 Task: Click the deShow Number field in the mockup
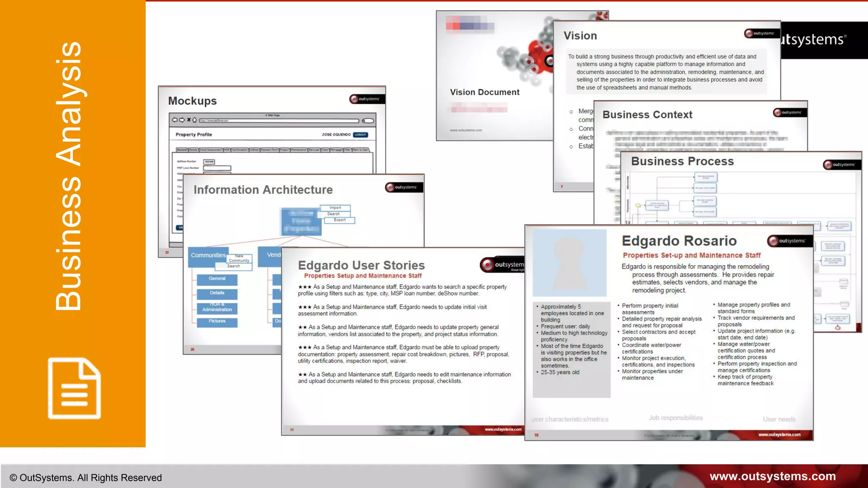[209, 161]
